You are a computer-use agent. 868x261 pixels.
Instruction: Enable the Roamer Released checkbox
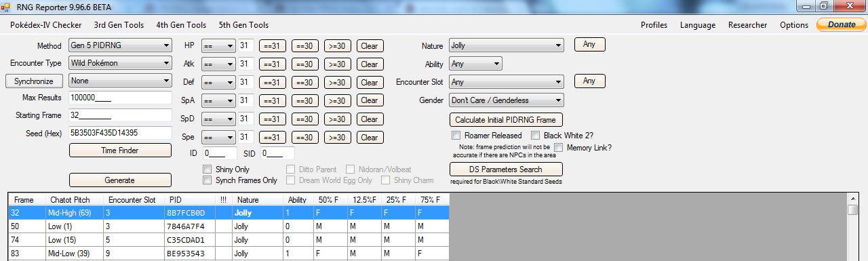(x=456, y=136)
